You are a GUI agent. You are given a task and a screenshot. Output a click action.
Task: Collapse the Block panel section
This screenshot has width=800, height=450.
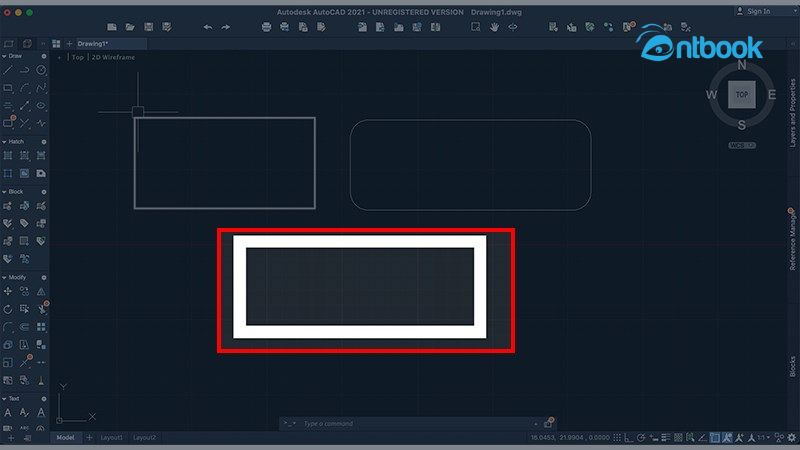[4, 192]
